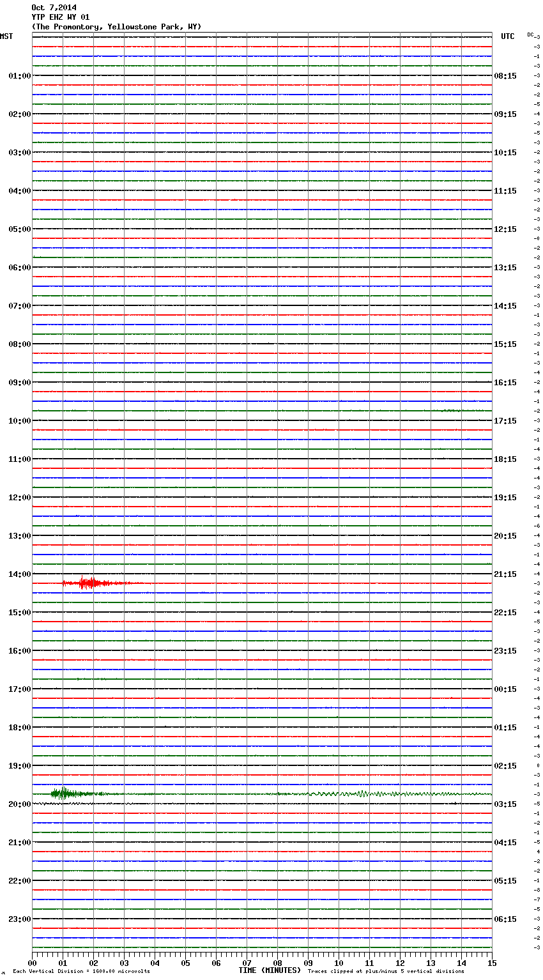
Task: Click the vertical division scale note '1600.00 microvolts'
Action: pos(121,971)
